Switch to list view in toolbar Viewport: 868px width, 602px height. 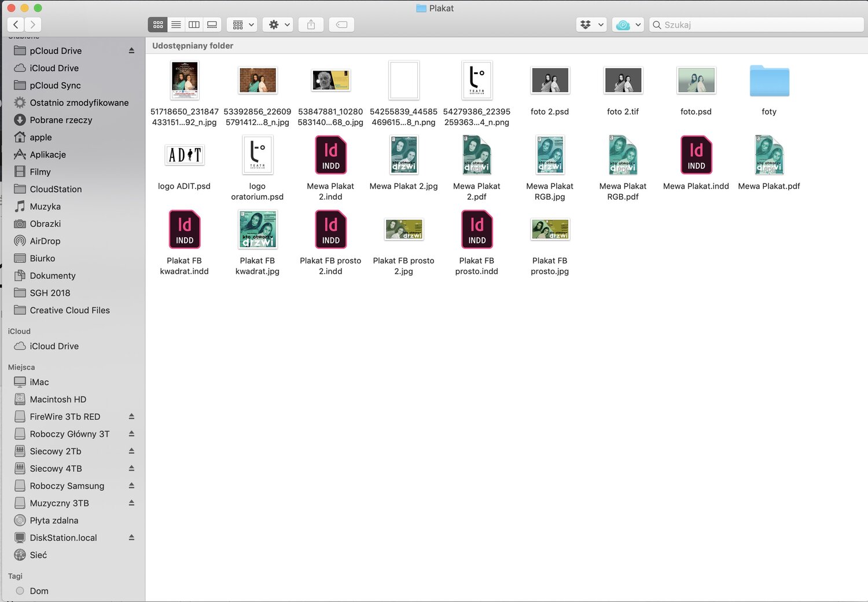[176, 25]
